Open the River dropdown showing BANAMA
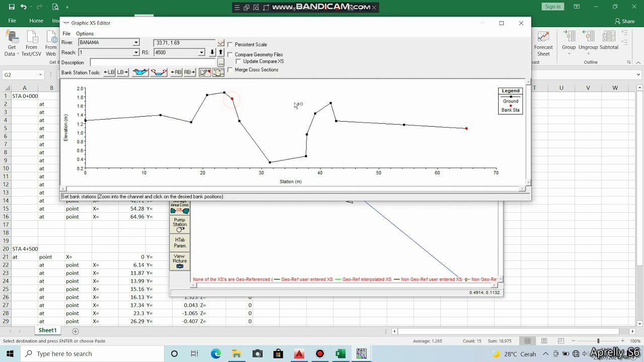644x362 pixels. pyautogui.click(x=136, y=43)
